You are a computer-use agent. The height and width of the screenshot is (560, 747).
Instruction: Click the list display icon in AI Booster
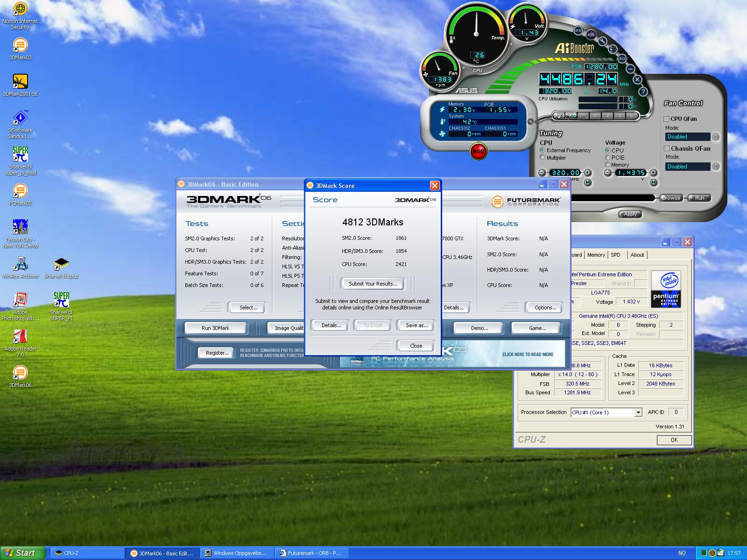613,49
